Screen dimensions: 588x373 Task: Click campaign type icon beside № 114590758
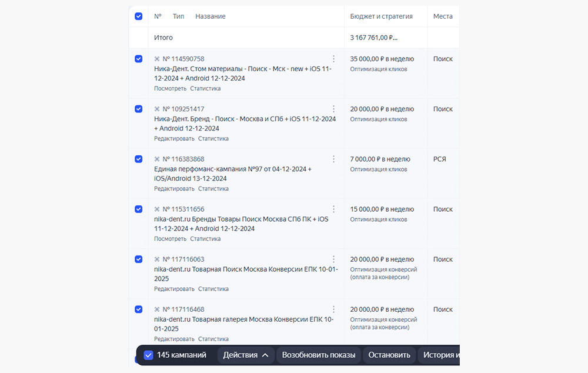pos(157,59)
